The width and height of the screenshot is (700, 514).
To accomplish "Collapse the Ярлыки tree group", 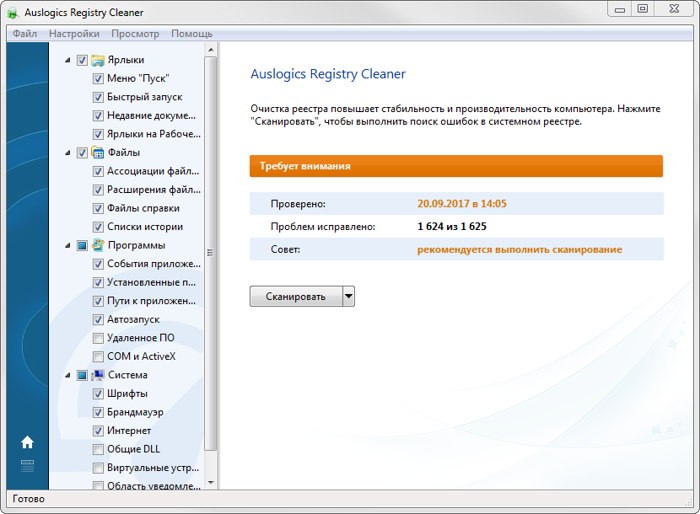I will pos(67,60).
